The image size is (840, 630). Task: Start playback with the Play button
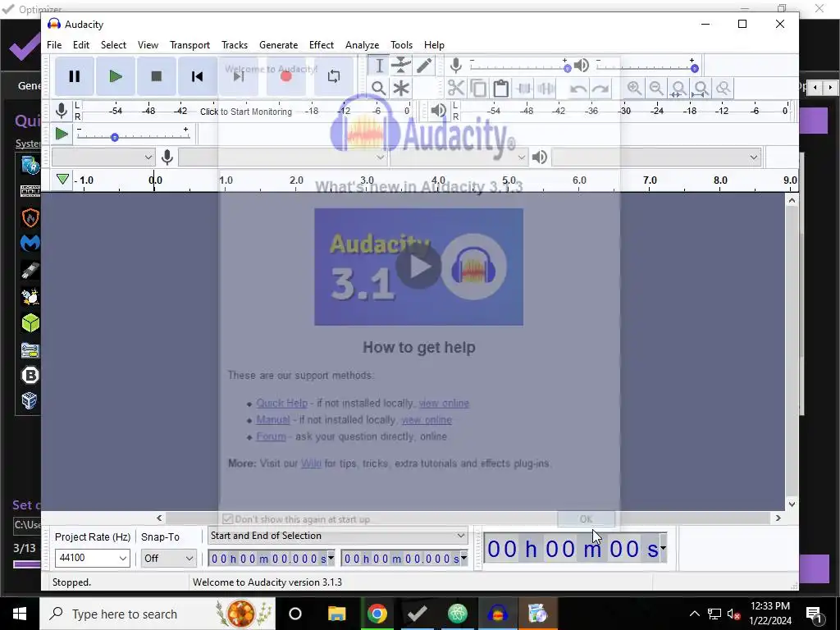tap(115, 76)
